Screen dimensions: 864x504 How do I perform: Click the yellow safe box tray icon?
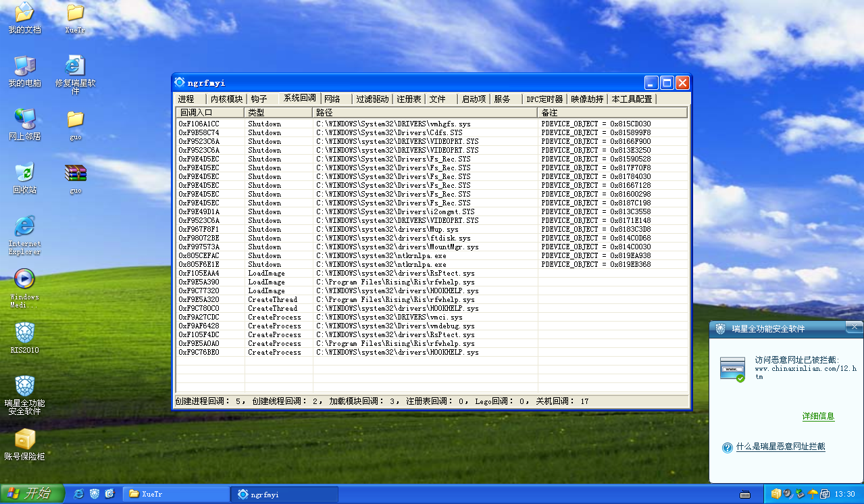[776, 494]
